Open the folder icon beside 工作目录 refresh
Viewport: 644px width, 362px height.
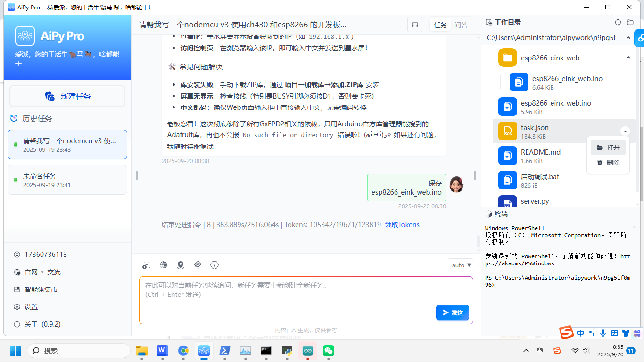coord(630,22)
